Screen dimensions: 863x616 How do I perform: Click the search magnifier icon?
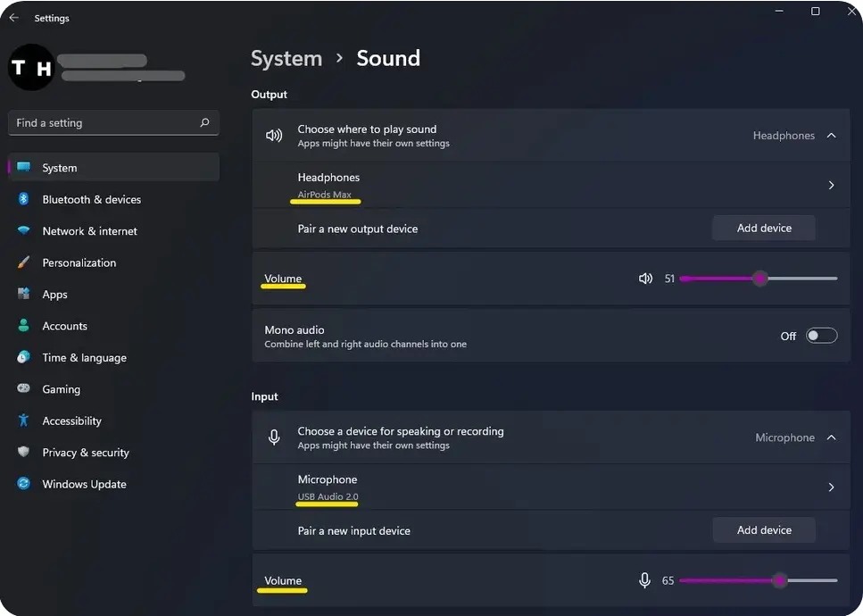(204, 122)
